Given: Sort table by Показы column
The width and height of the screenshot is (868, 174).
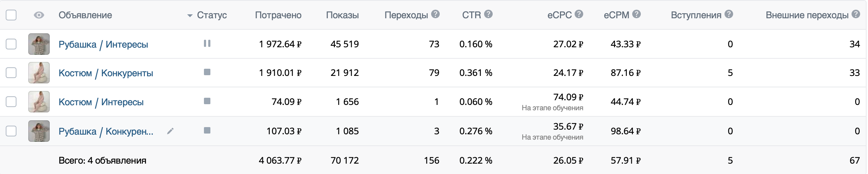Looking at the screenshot, I should [x=342, y=15].
